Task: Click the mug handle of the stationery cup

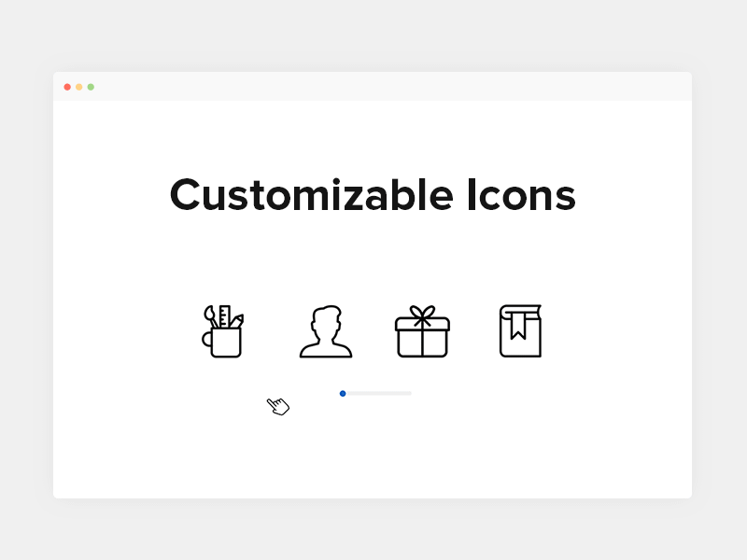Action: (206, 339)
